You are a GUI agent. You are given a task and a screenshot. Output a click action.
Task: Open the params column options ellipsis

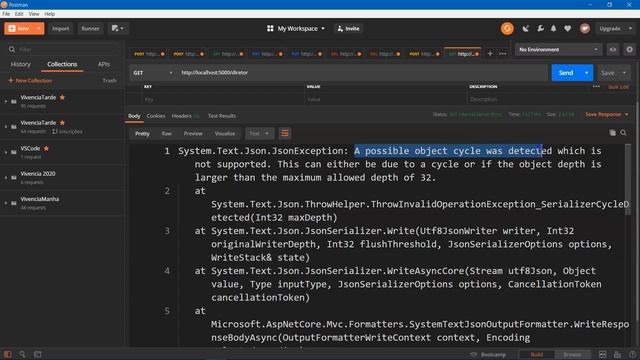point(596,87)
